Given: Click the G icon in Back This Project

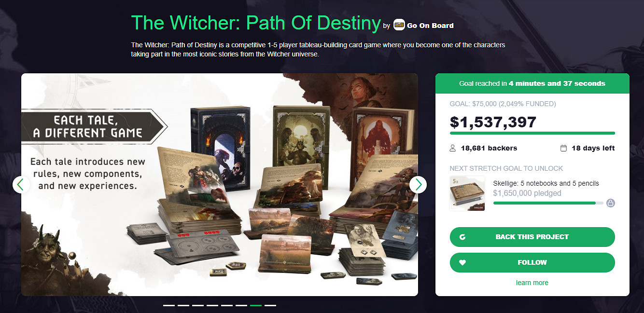Looking at the screenshot, I should pyautogui.click(x=462, y=237).
